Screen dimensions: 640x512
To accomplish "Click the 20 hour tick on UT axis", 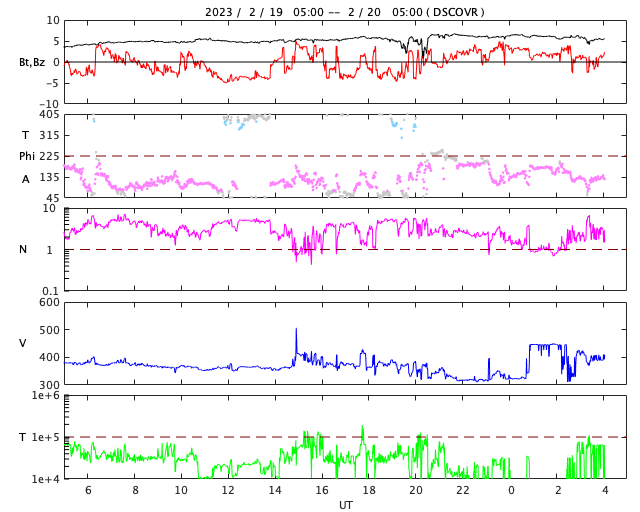I will [x=416, y=490].
